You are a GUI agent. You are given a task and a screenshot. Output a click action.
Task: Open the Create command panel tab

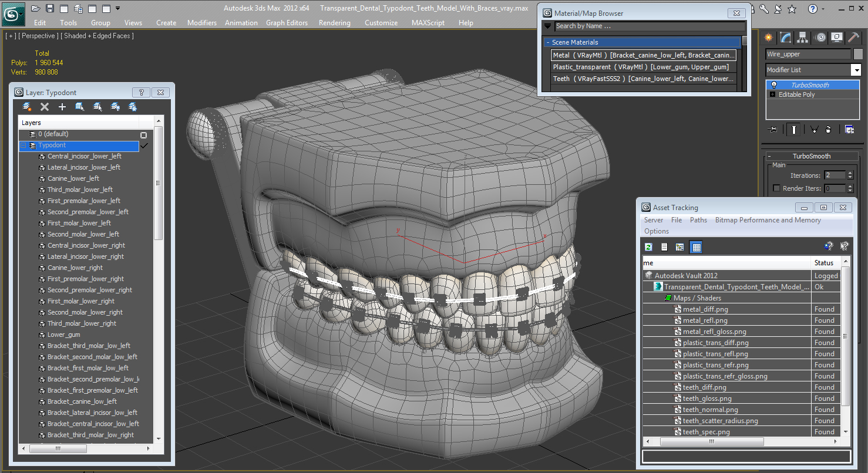pos(768,38)
